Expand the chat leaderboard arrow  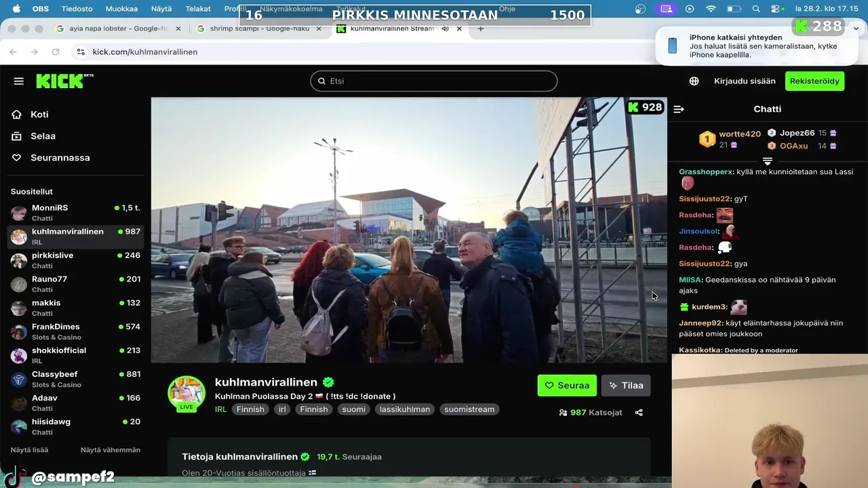[768, 161]
